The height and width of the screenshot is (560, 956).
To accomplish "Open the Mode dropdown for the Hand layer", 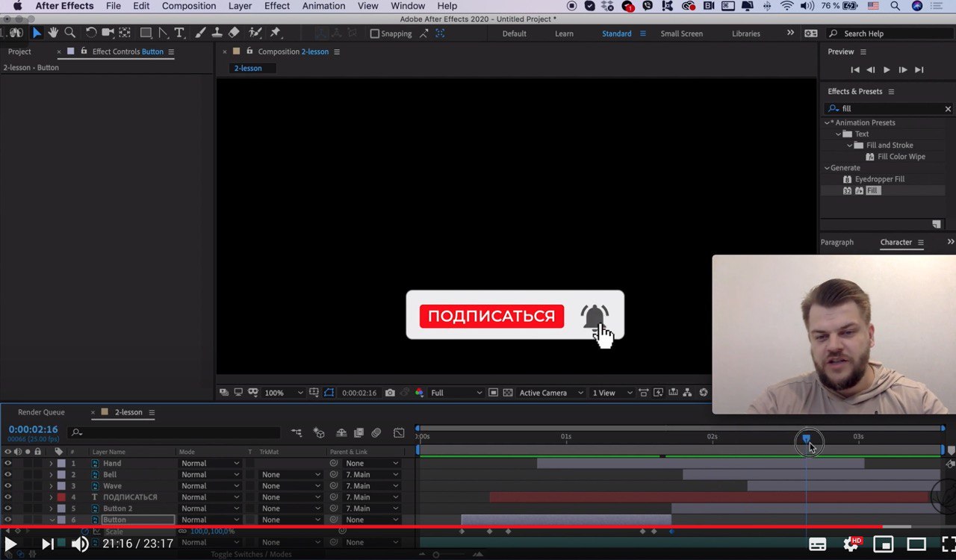I will tap(210, 464).
